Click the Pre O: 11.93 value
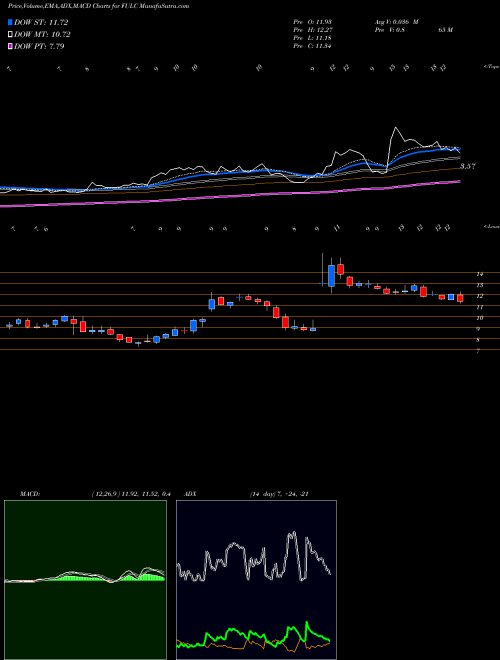 312,22
